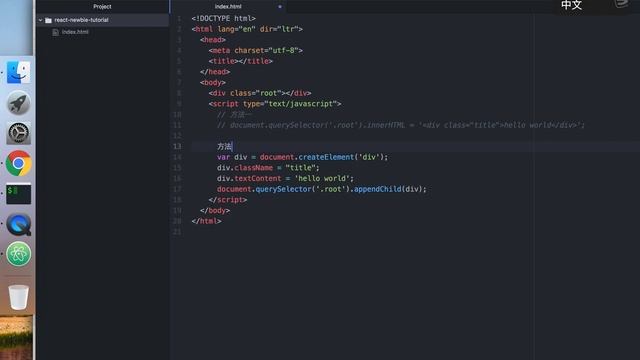The height and width of the screenshot is (360, 640).
Task: Click line number 21 in the gutter
Action: pos(177,231)
